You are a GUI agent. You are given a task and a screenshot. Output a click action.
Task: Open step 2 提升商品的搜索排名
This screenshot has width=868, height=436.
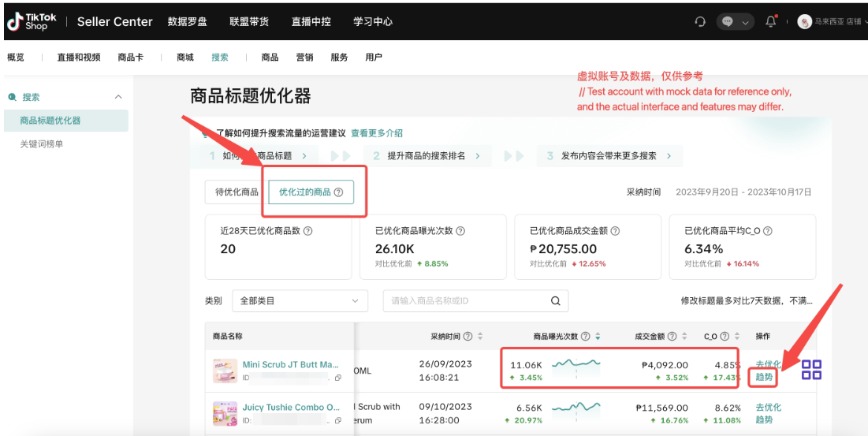click(427, 156)
